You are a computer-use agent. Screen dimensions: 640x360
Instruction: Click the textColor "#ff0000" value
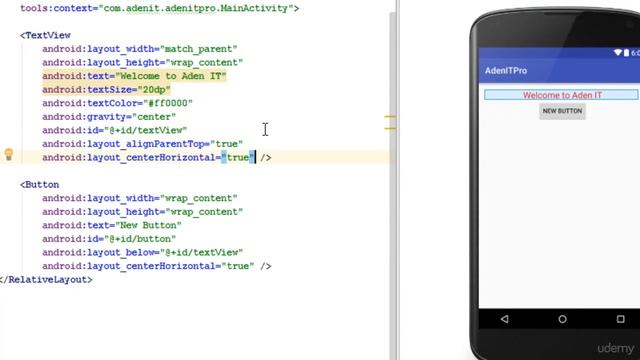click(x=168, y=103)
